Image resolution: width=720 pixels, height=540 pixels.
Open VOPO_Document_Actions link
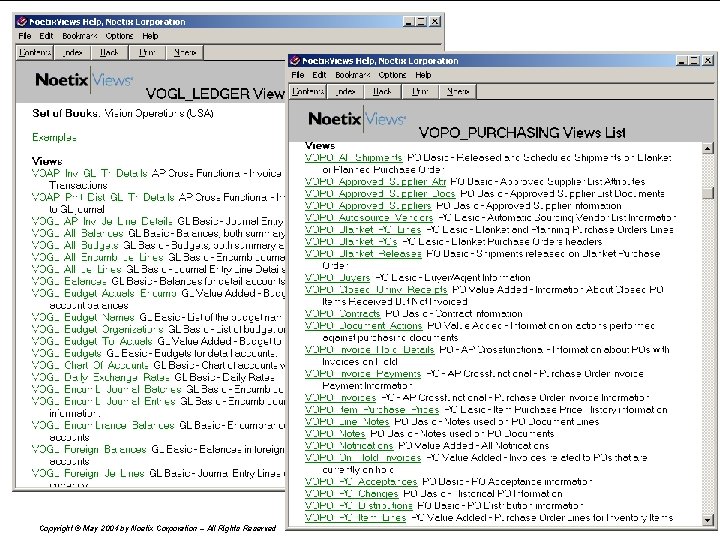coord(363,326)
